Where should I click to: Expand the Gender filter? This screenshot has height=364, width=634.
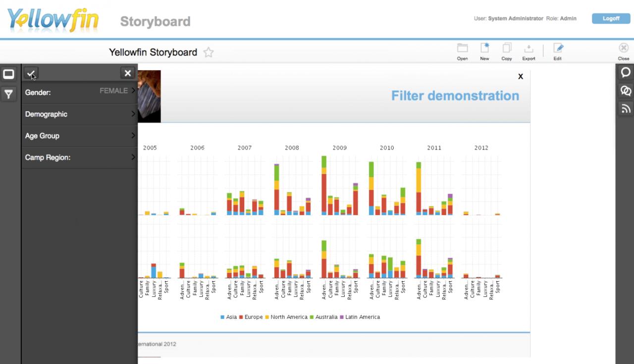click(79, 93)
